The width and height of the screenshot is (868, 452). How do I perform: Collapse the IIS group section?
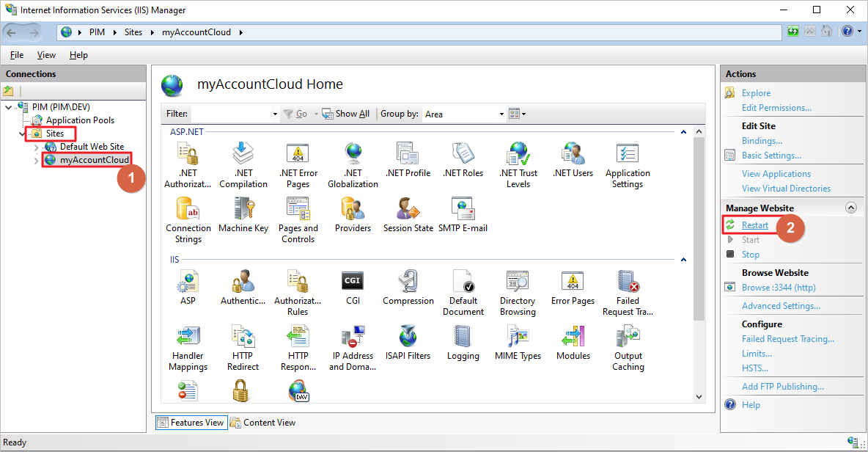point(684,259)
